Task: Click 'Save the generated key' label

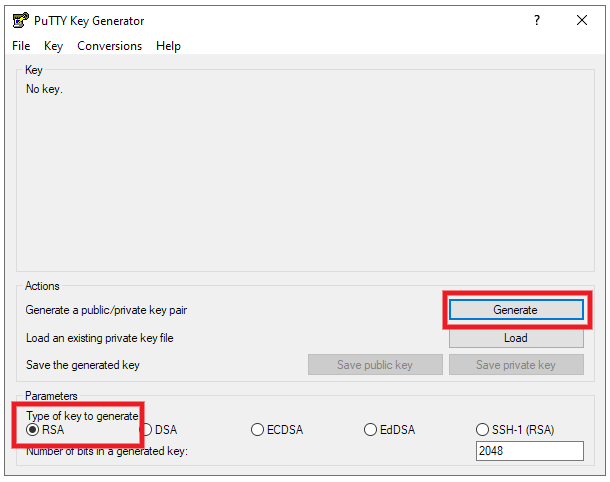Action: 82,365
